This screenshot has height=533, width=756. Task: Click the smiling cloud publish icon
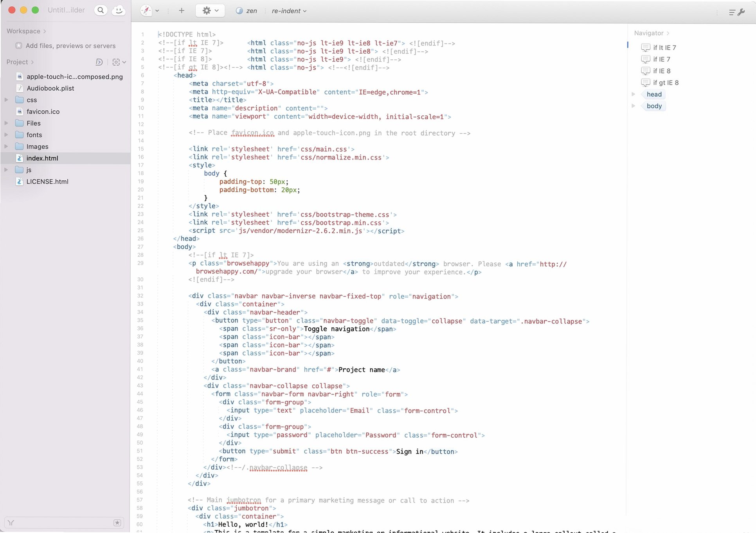tap(119, 11)
